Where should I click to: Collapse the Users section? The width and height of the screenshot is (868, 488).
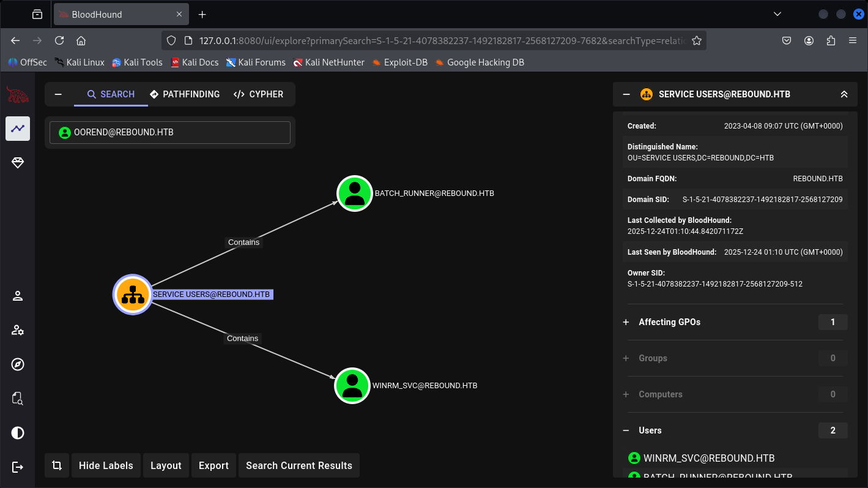coord(626,430)
